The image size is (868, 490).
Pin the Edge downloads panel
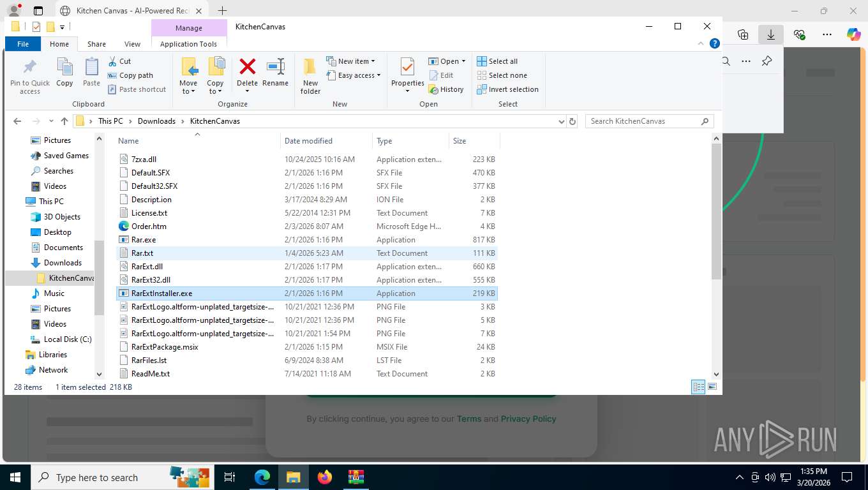(x=767, y=61)
